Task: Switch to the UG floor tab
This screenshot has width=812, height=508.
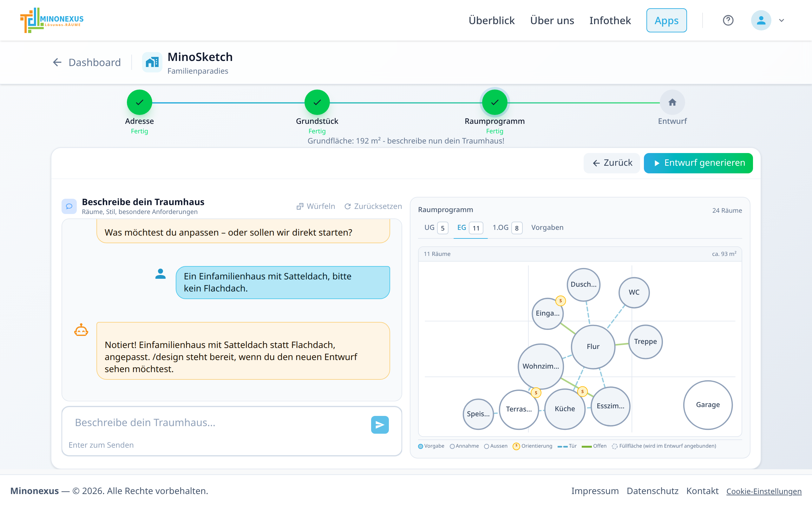Action: coord(435,228)
